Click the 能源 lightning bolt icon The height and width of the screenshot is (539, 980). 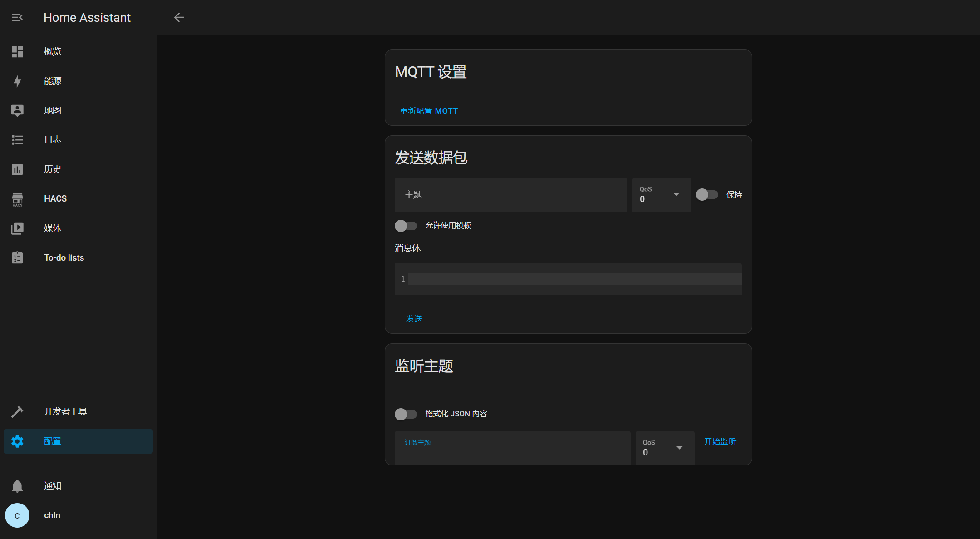(17, 81)
